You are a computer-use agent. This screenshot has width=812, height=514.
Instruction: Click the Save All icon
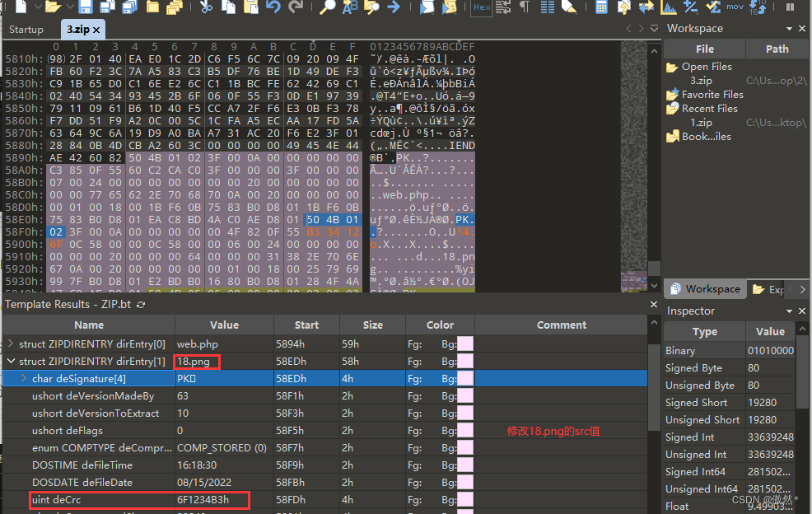pos(128,8)
